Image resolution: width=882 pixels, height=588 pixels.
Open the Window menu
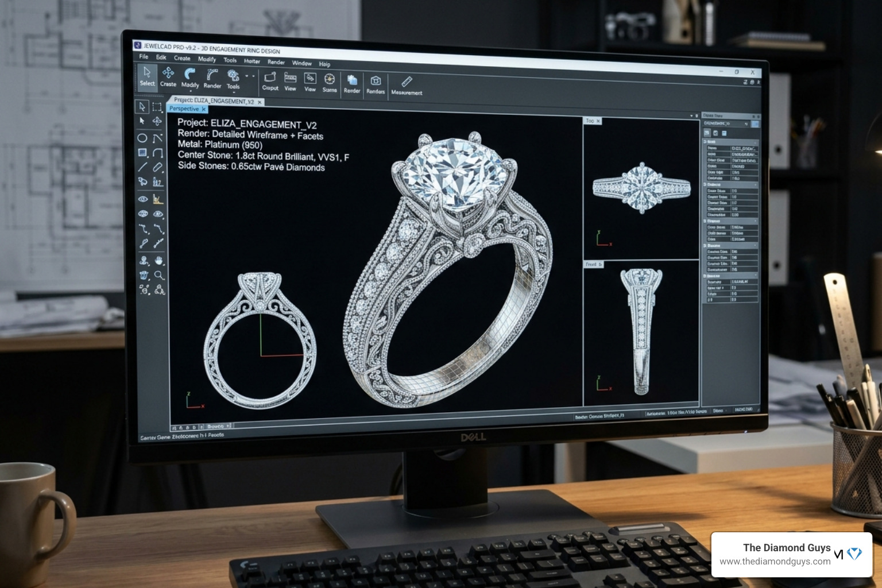click(301, 63)
